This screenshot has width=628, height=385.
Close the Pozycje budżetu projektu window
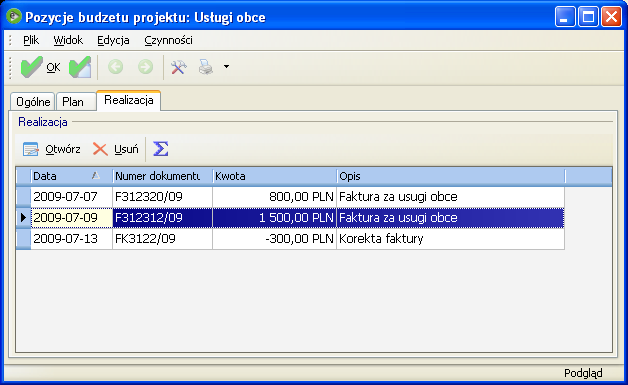point(612,17)
